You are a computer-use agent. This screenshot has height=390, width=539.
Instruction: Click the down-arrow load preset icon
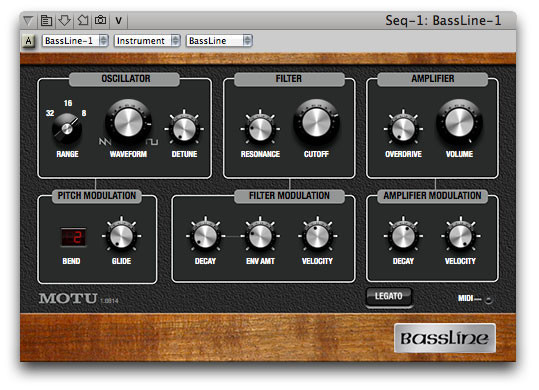[x=64, y=20]
